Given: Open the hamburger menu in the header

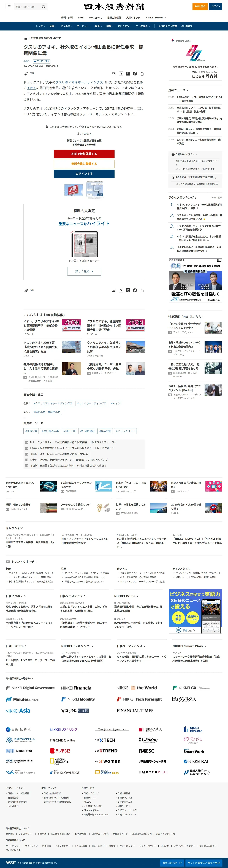Looking at the screenshot, I should [x=9, y=7].
